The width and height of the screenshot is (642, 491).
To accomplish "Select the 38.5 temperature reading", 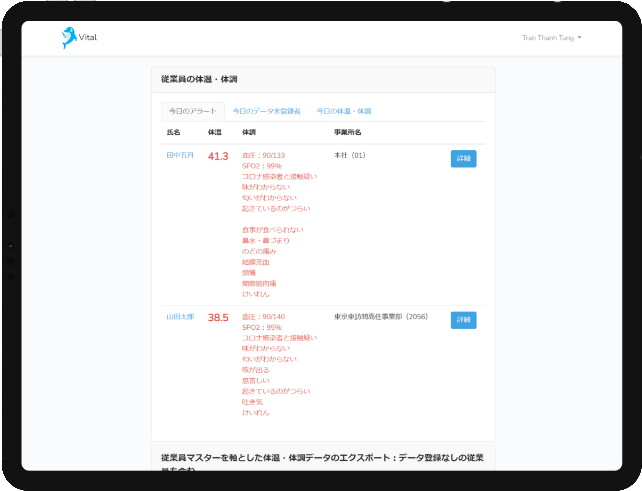I will (x=218, y=318).
